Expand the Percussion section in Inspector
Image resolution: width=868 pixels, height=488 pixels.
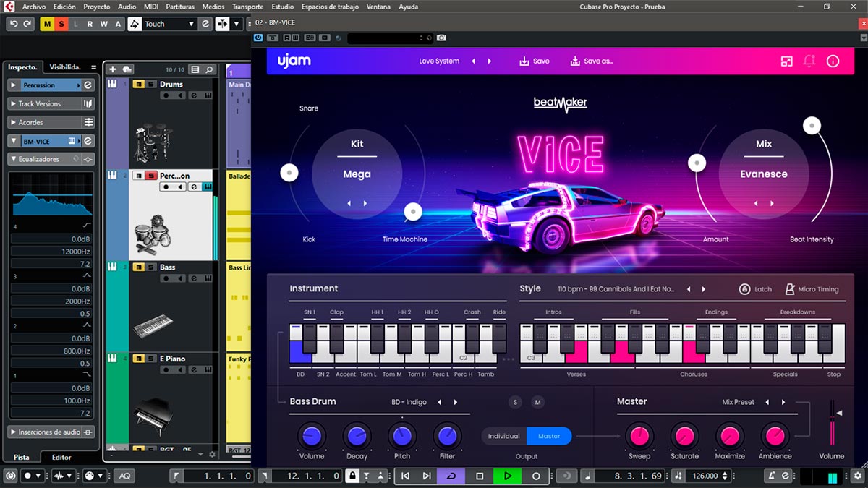14,85
